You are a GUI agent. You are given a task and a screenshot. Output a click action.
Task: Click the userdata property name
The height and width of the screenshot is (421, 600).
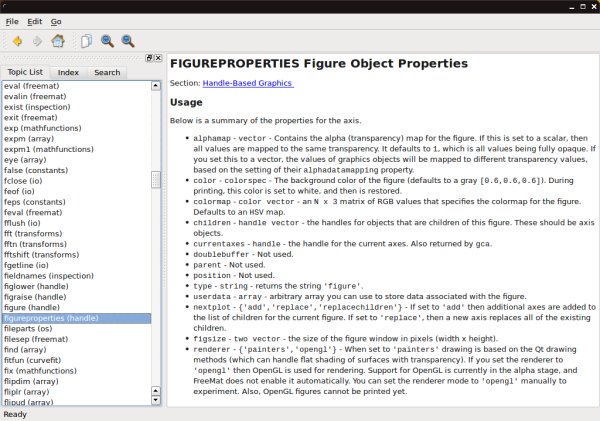tap(212, 297)
